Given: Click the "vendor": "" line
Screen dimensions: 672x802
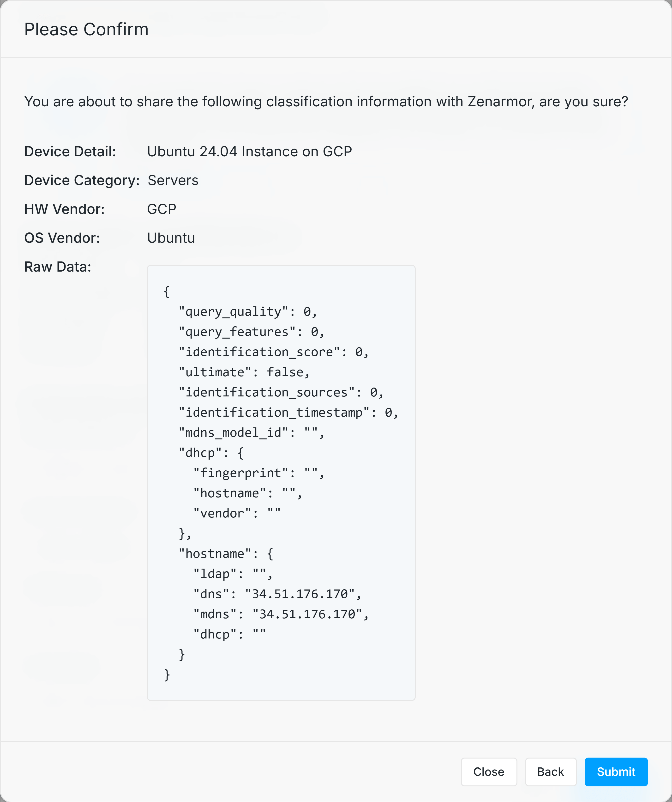Looking at the screenshot, I should coord(237,514).
